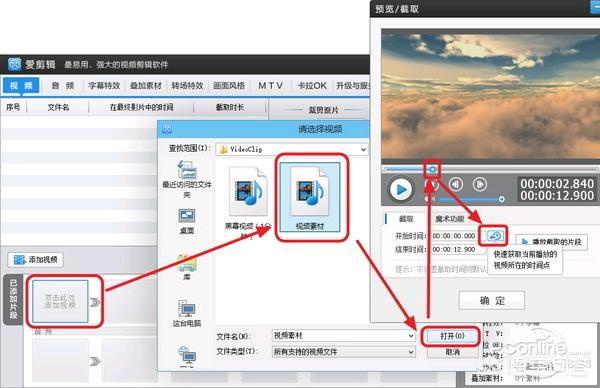Click the volume speaker icon in preview controls
The width and height of the screenshot is (600, 388).
(430, 199)
